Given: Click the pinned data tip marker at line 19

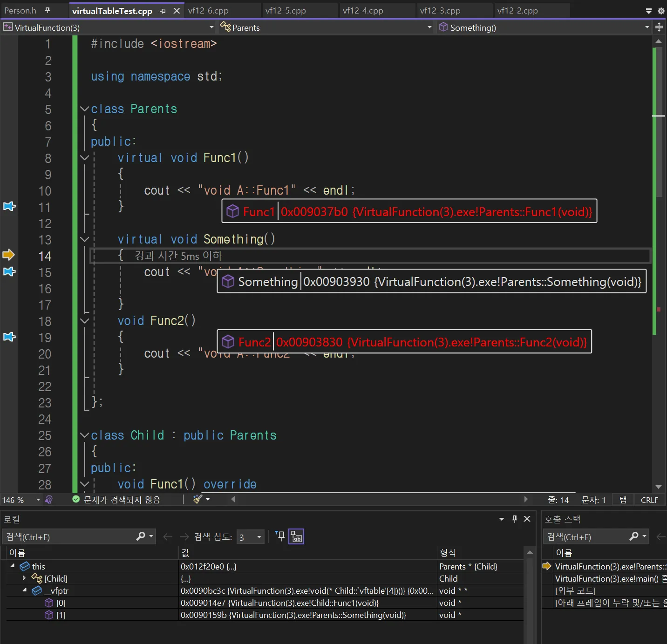Looking at the screenshot, I should 9,337.
